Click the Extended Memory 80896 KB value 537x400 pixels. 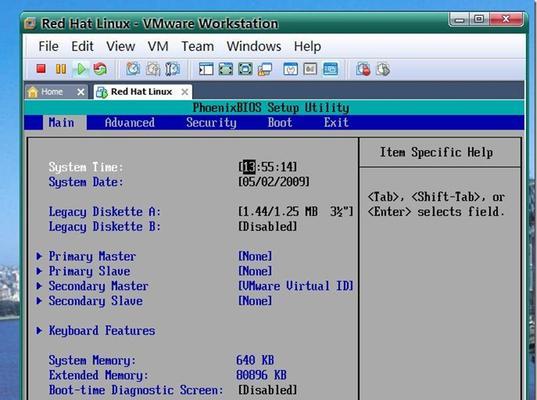(261, 375)
